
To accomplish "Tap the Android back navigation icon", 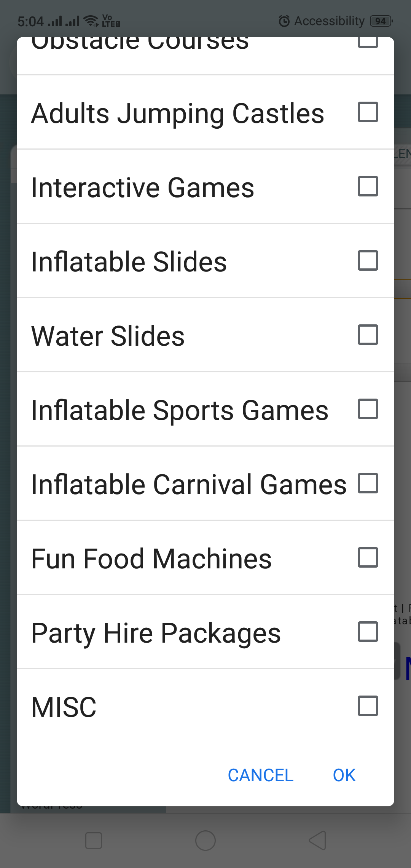I will [318, 840].
